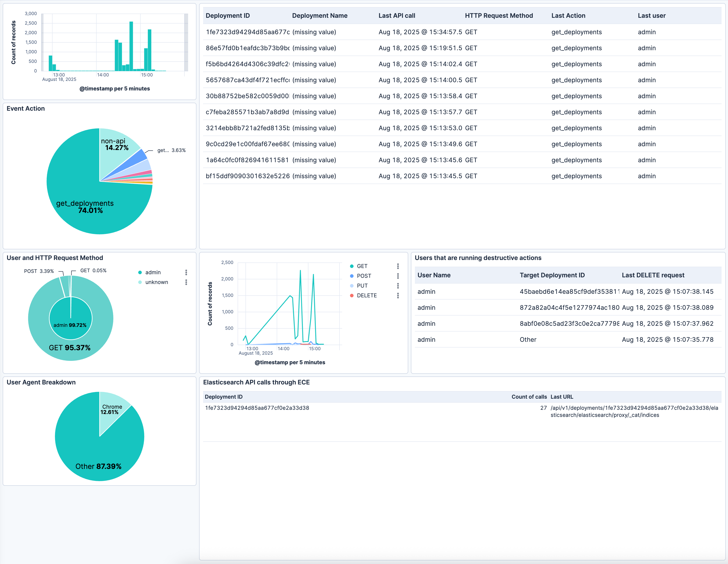The width and height of the screenshot is (728, 564).
Task: Click the DELETE legend red color dot
Action: (351, 295)
